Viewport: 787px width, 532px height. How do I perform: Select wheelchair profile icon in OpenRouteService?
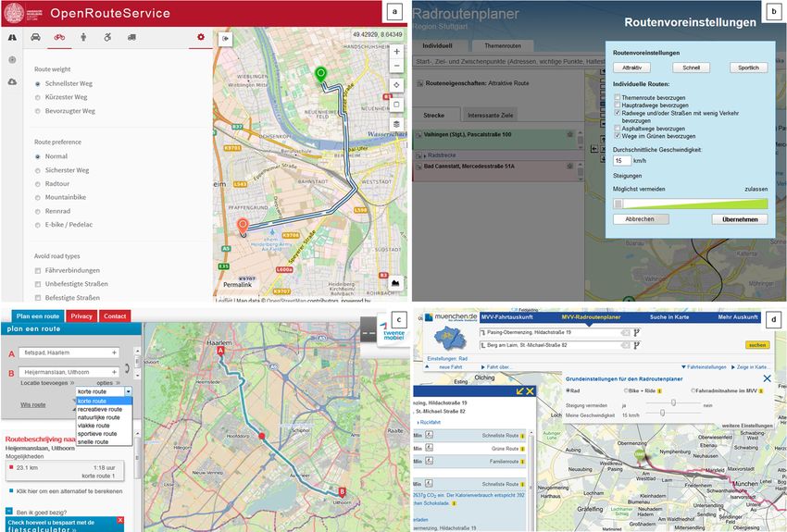point(107,37)
